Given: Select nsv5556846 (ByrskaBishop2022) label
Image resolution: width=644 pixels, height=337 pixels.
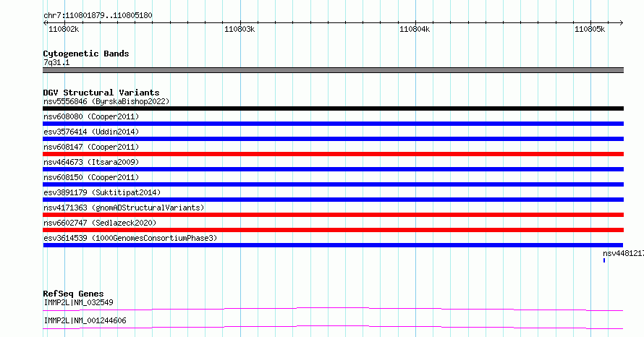Looking at the screenshot, I should (106, 101).
